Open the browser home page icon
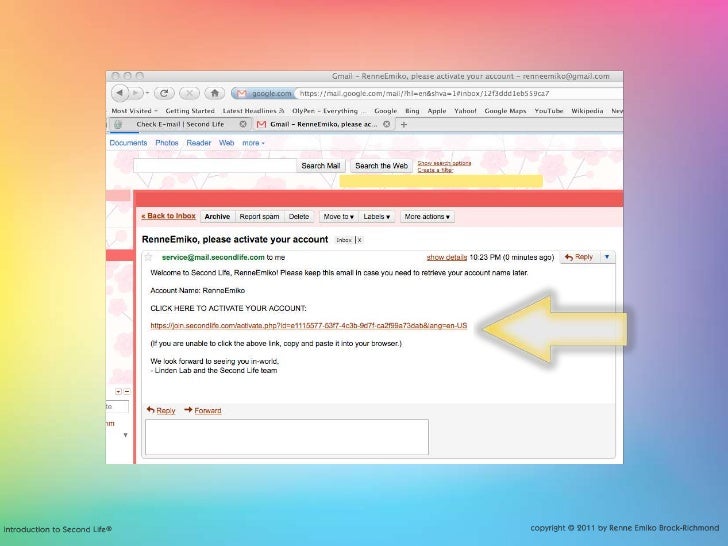Image resolution: width=728 pixels, height=546 pixels. 214,93
